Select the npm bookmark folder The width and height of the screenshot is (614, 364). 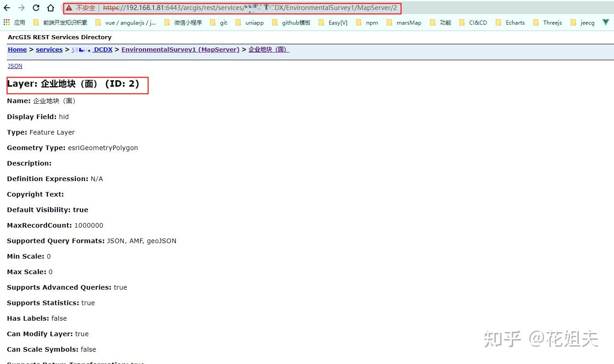371,22
